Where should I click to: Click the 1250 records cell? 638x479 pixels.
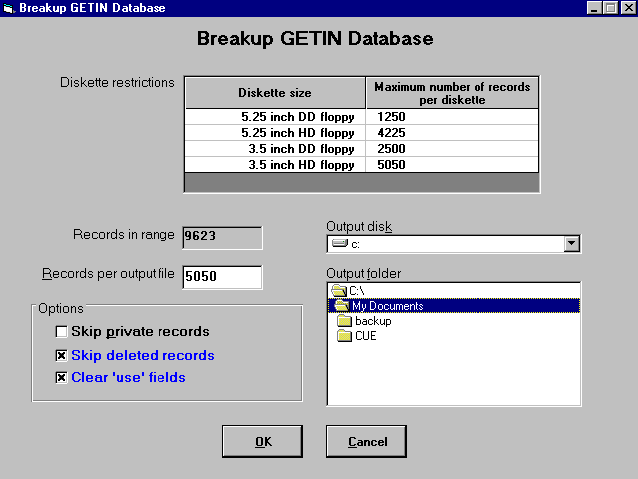(x=452, y=117)
